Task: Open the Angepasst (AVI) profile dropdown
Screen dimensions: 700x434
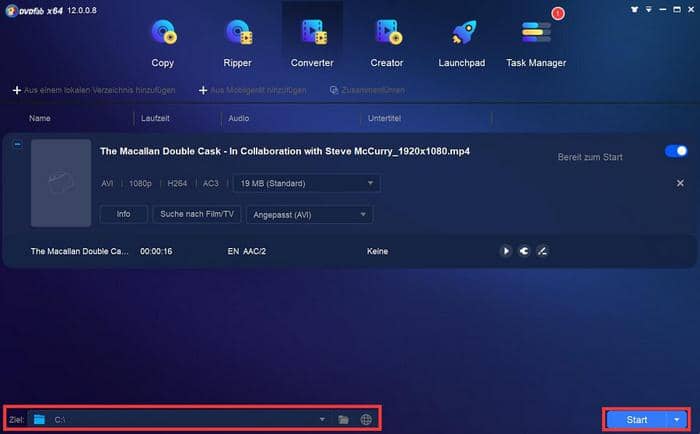Action: pos(309,215)
